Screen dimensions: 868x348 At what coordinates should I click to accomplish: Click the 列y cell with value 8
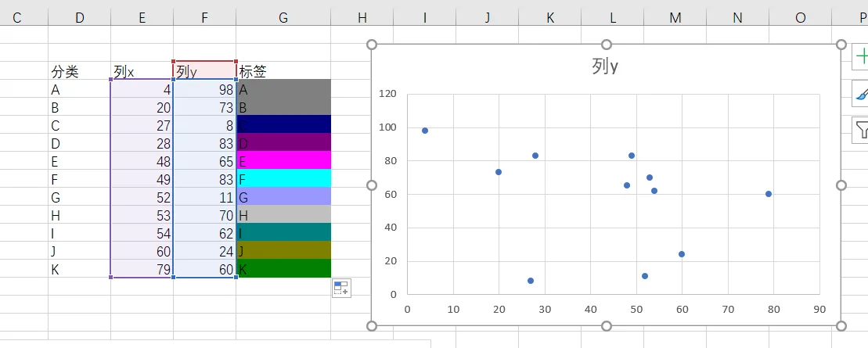coord(204,124)
